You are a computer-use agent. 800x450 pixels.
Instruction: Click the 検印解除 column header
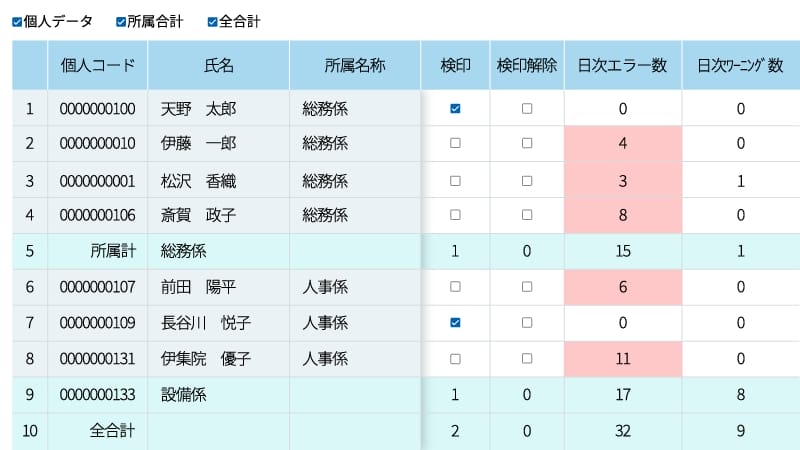(527, 66)
